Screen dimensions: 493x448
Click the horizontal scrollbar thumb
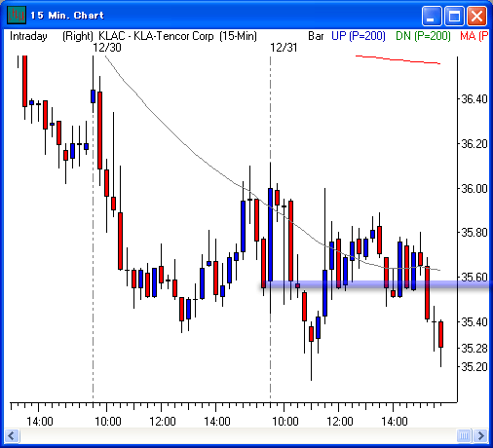click(464, 435)
